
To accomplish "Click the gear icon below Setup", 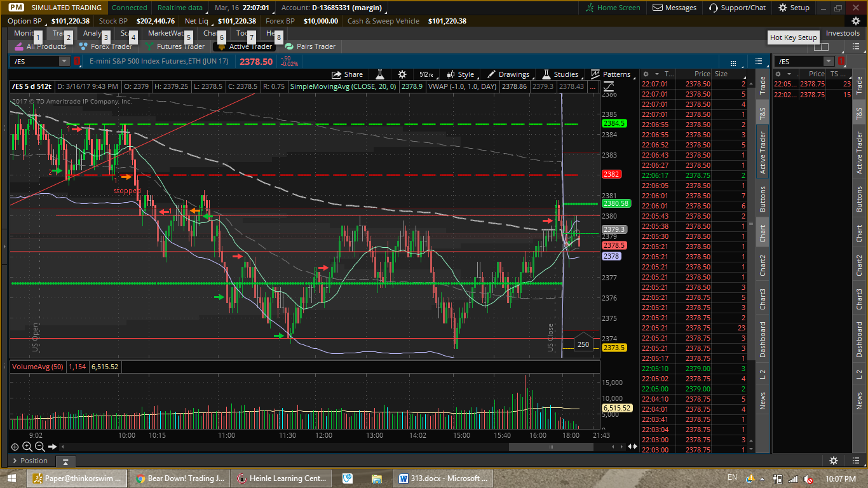I will tap(856, 21).
